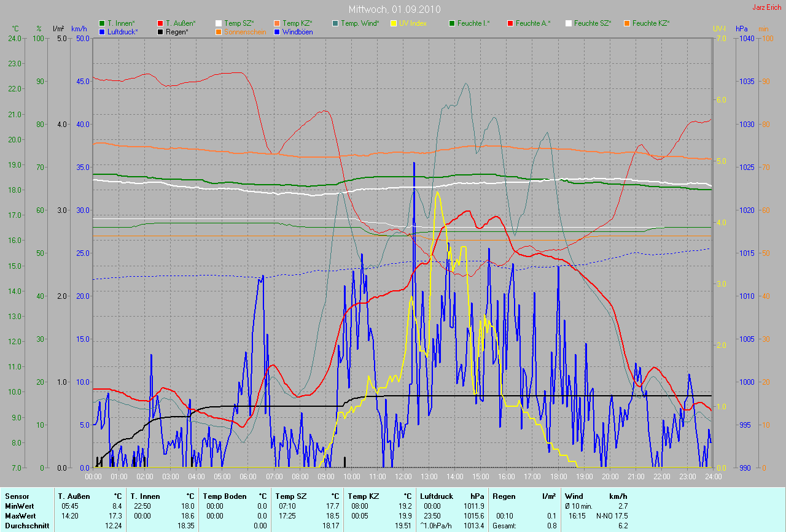Click the 'Luftdruck' column header in table
Screen dimensions: 786x532
point(437,496)
